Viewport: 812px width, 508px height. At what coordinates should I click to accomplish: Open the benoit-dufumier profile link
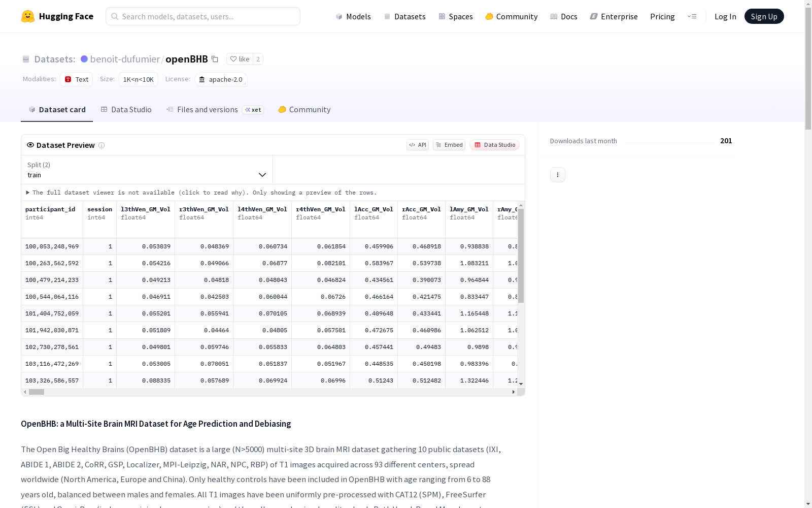(x=125, y=59)
